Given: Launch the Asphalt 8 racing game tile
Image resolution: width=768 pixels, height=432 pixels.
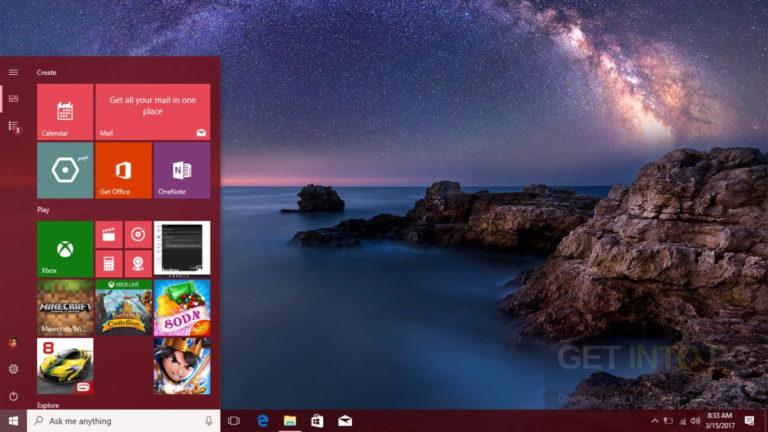Looking at the screenshot, I should tap(65, 365).
